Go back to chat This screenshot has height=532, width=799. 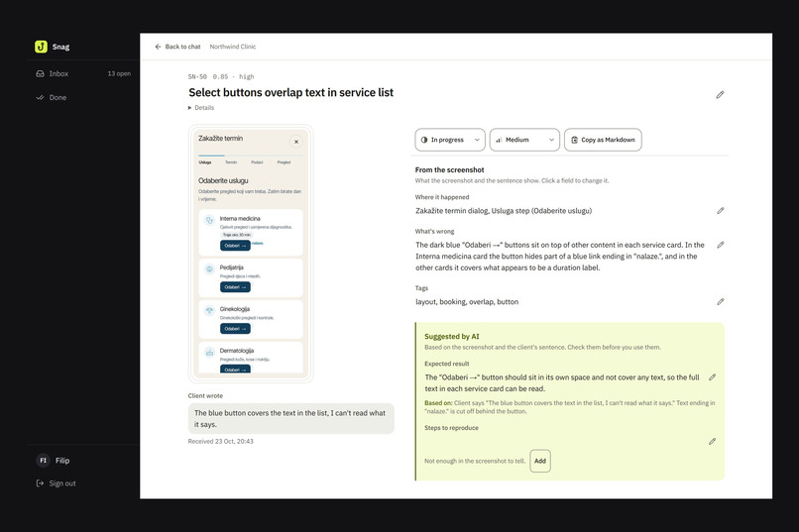pos(177,47)
